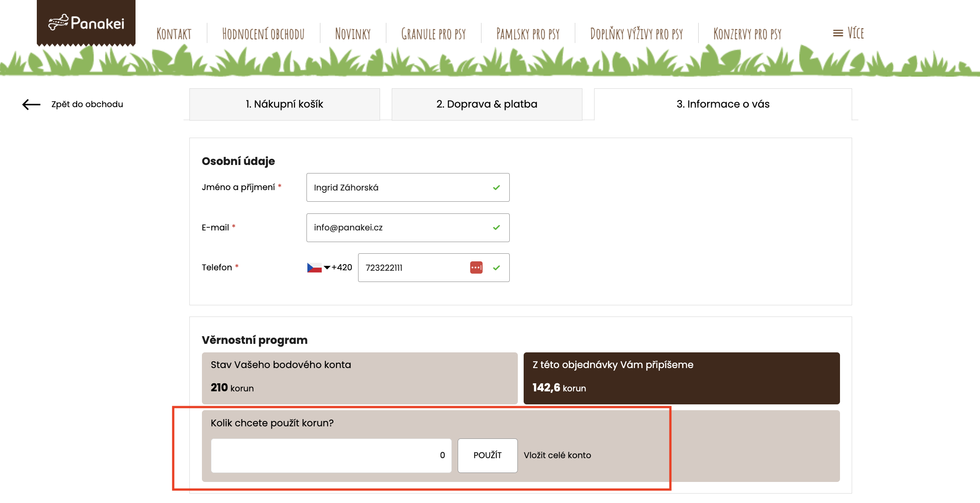
Task: Click the back arrow icon
Action: 31,104
